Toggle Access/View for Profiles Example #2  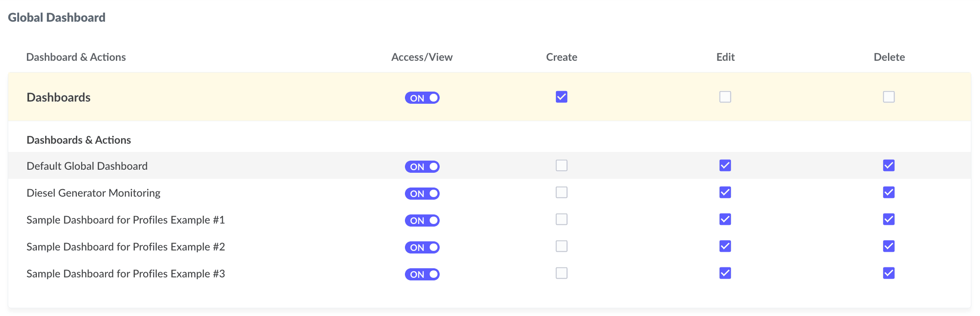pyautogui.click(x=422, y=247)
